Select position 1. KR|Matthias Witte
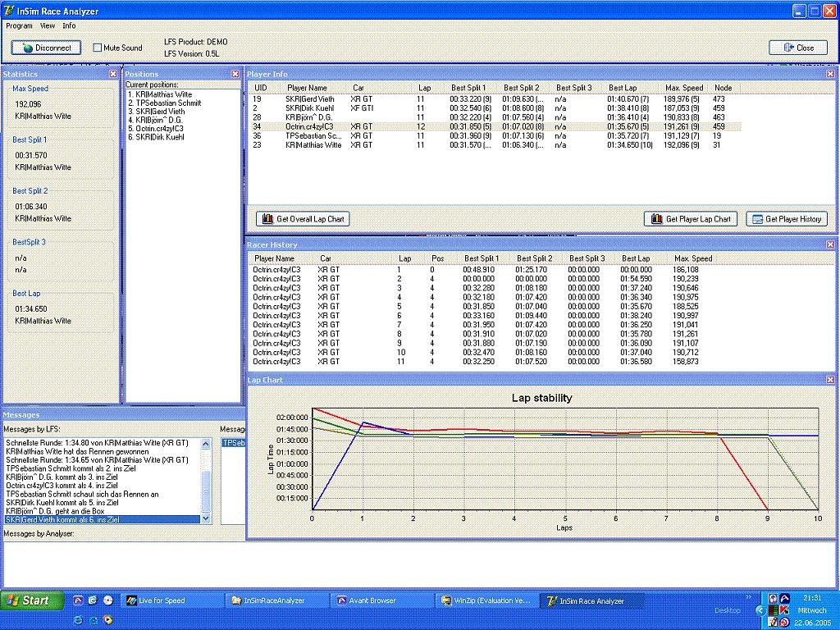The width and height of the screenshot is (840, 630). click(x=160, y=94)
